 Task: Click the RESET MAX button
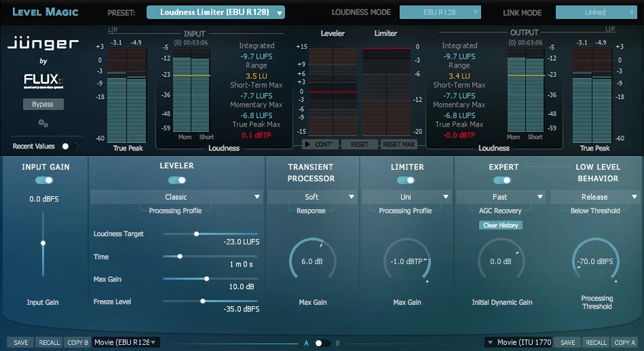click(399, 145)
